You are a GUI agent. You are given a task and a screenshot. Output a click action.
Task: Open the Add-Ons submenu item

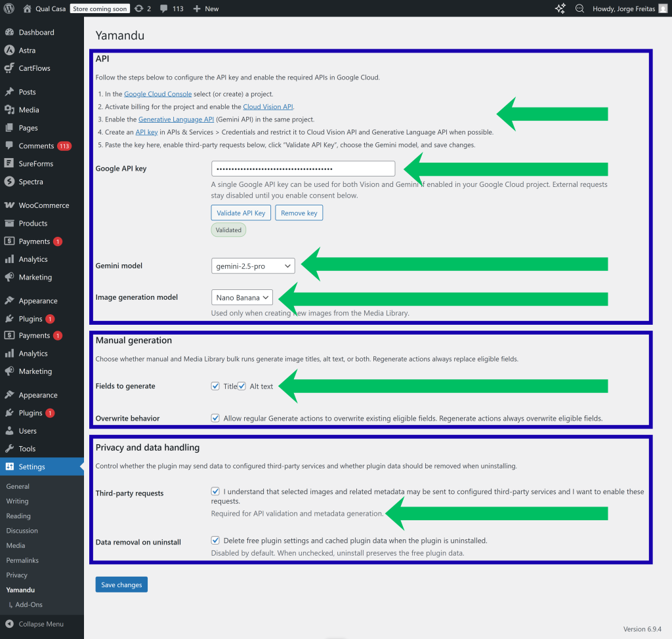(x=29, y=605)
